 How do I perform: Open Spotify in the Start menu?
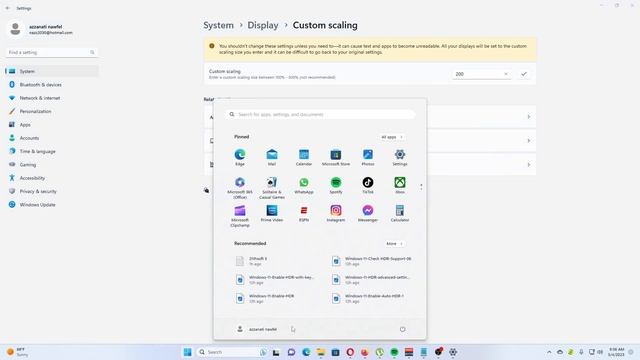pyautogui.click(x=336, y=185)
